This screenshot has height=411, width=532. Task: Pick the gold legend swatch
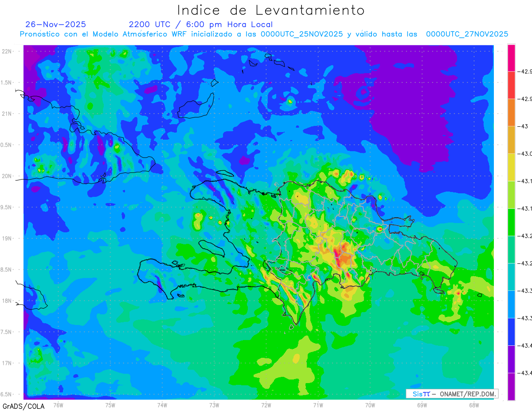(511, 140)
